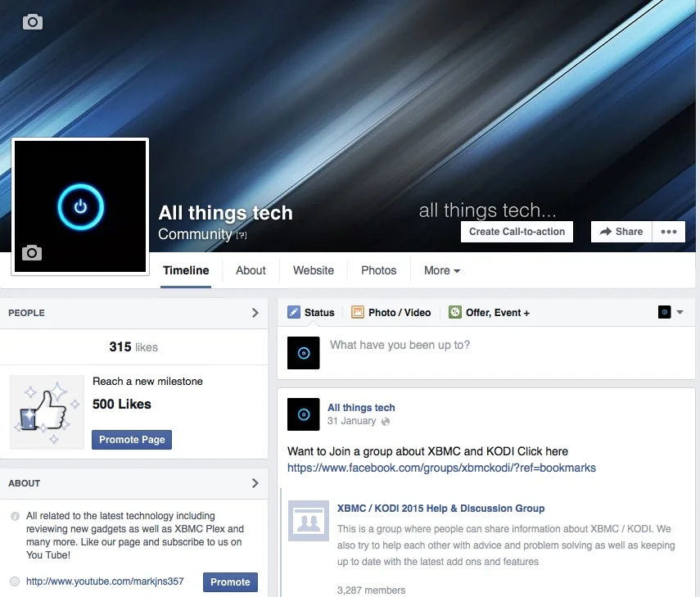Click the 500 Likes milestone text
Image resolution: width=700 pixels, height=597 pixels.
121,404
